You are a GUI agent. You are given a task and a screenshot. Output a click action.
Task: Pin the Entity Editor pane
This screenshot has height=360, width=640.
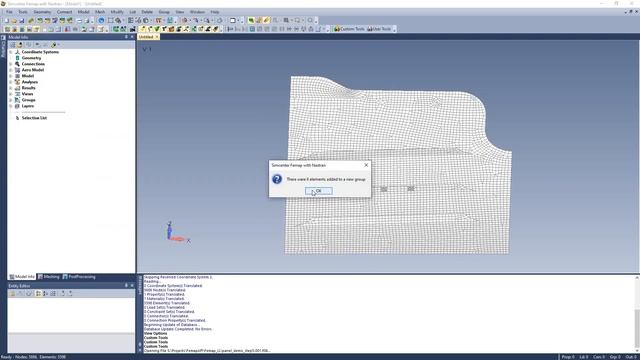[x=126, y=286]
